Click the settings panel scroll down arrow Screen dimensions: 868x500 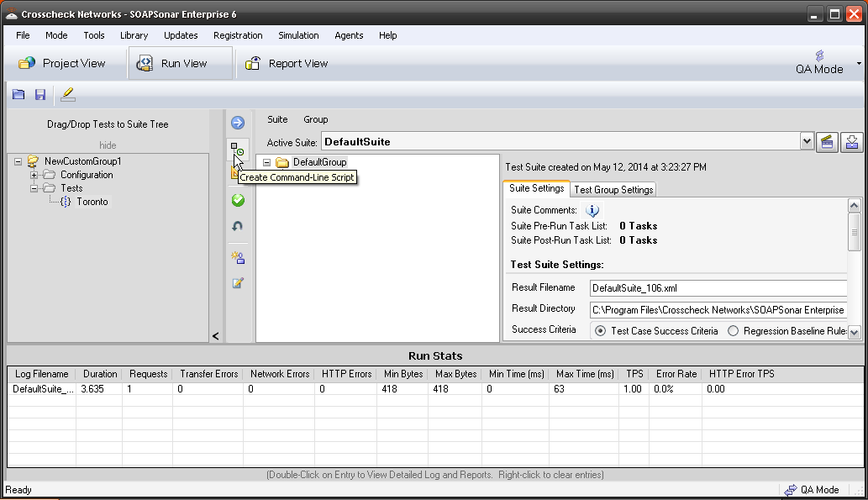[x=855, y=332]
